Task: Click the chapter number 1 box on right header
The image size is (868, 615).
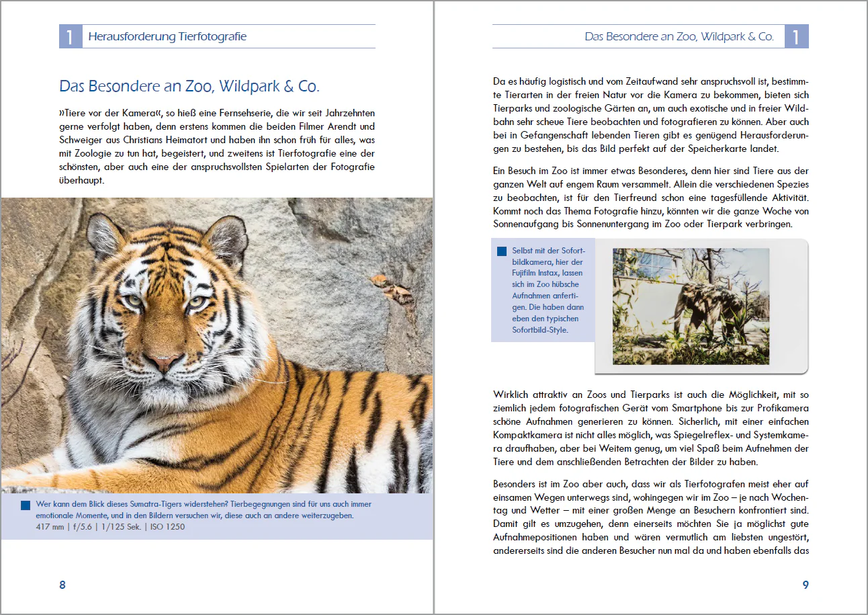Action: (796, 36)
